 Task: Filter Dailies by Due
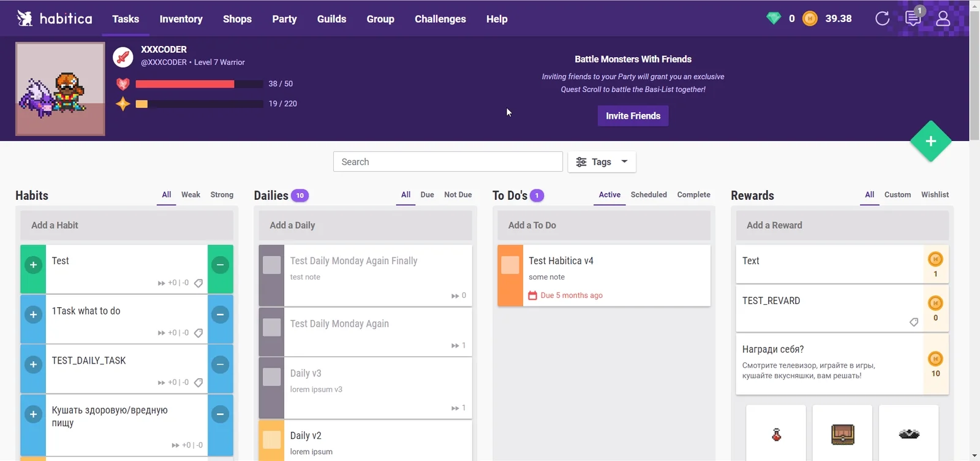[427, 195]
